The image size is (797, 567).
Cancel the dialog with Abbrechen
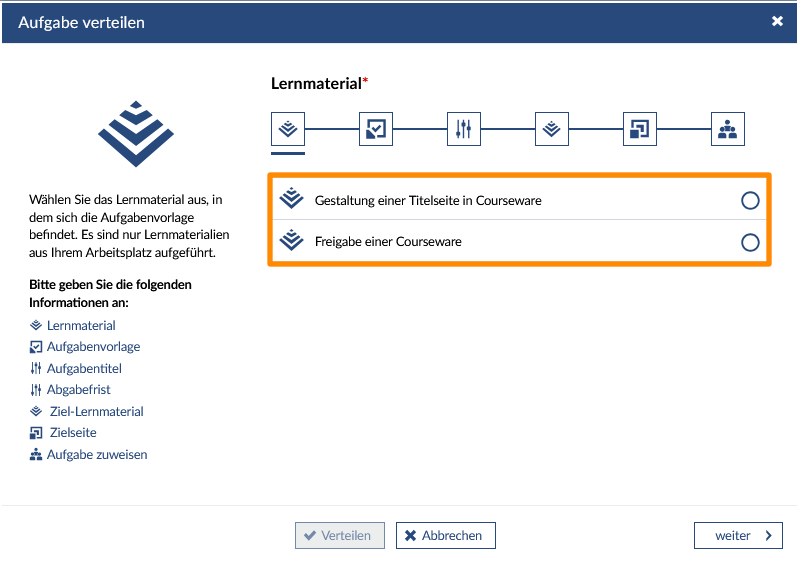[445, 536]
